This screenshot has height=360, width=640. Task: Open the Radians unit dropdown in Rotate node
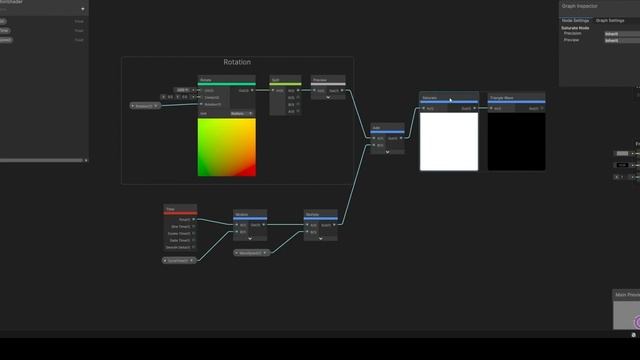point(242,113)
